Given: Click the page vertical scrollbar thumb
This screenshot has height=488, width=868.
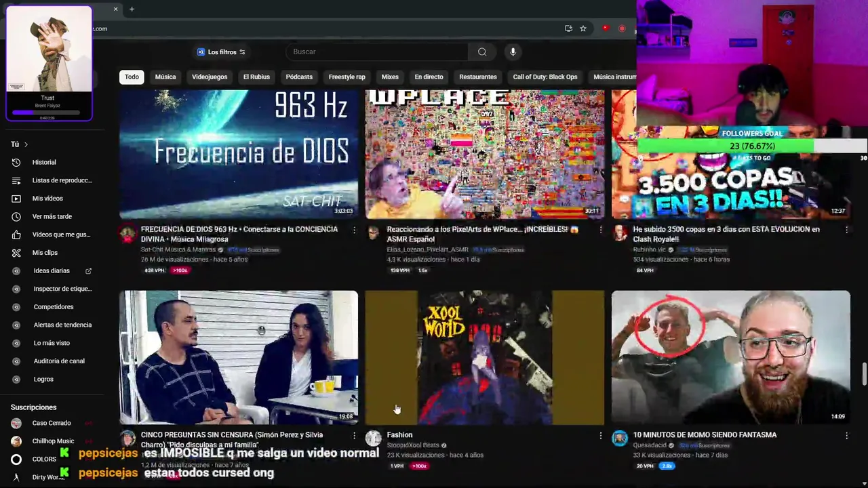Looking at the screenshot, I should 864,373.
